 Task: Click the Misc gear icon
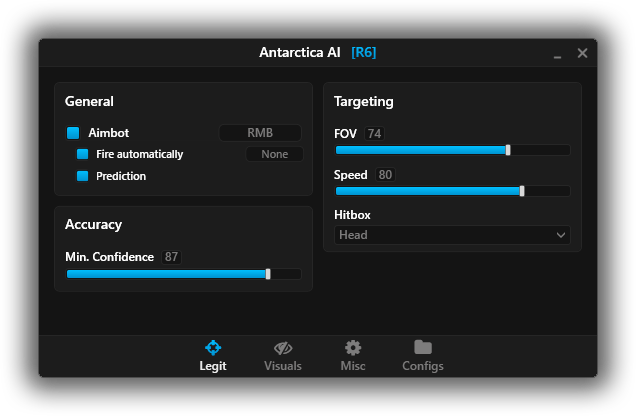353,347
